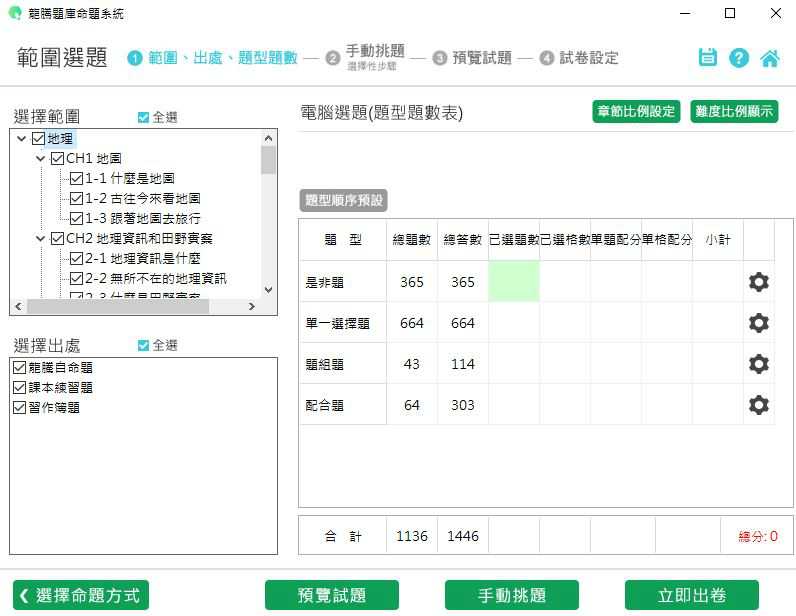Uncheck 龍騰自命題 source checkbox
This screenshot has width=796, height=616.
[19, 367]
